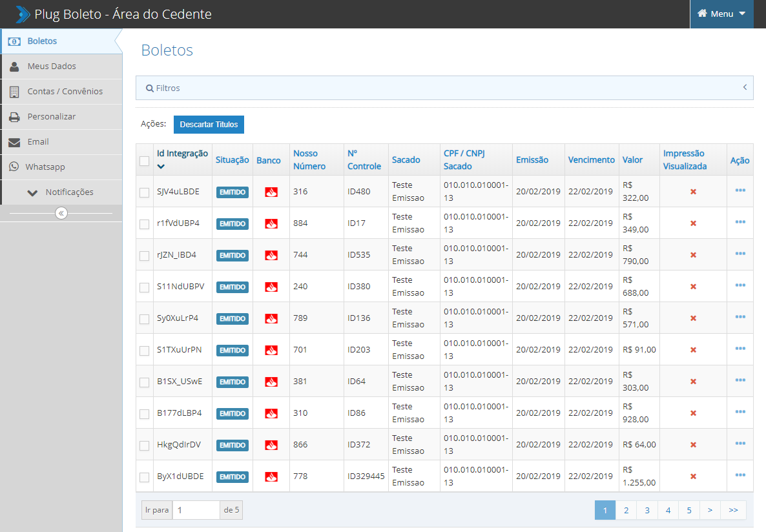Open action dots for boleto rJZN_IBD4
This screenshot has height=532, width=766.
click(x=740, y=254)
